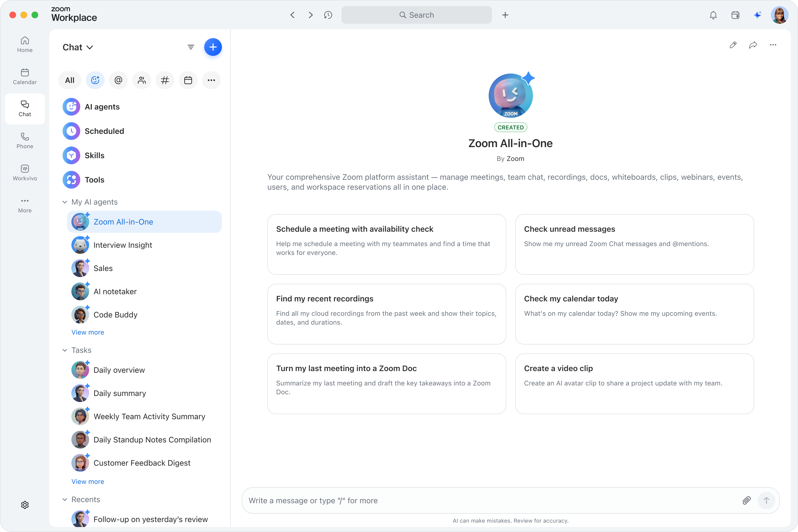Open more options in agent header

pyautogui.click(x=773, y=45)
